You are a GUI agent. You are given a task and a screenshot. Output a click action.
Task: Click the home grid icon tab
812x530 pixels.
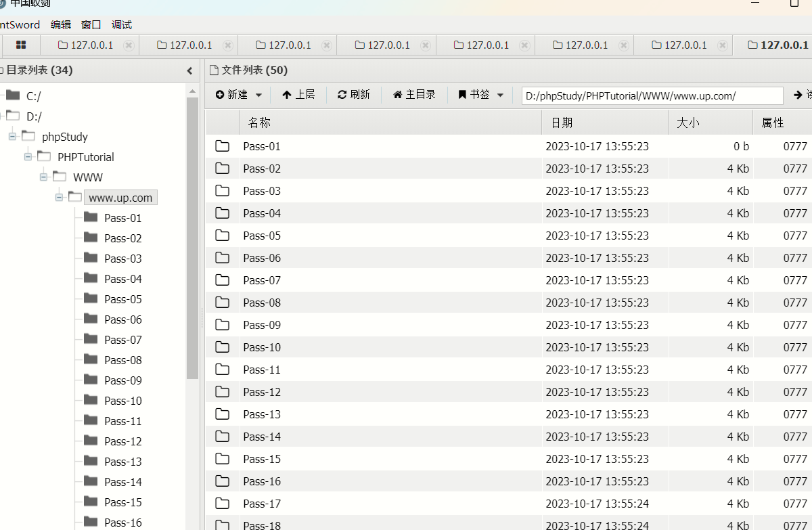[21, 45]
